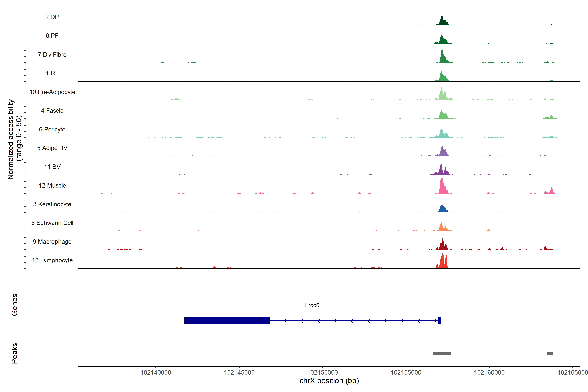Click the 3 Keratinocyte track label
This screenshot has height=392, width=588.
[52, 204]
